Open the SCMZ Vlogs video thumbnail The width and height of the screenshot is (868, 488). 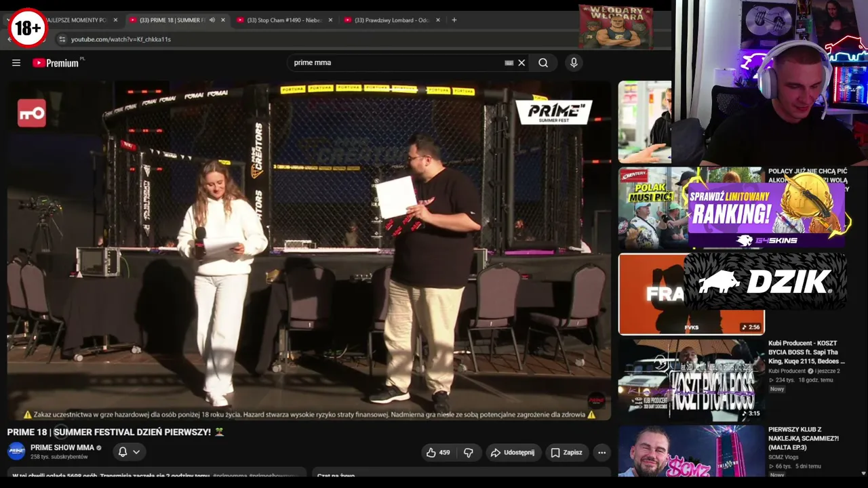click(691, 451)
